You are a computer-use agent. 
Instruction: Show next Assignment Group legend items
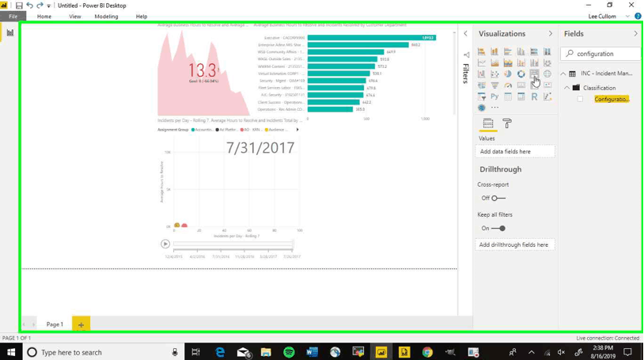pyautogui.click(x=297, y=130)
